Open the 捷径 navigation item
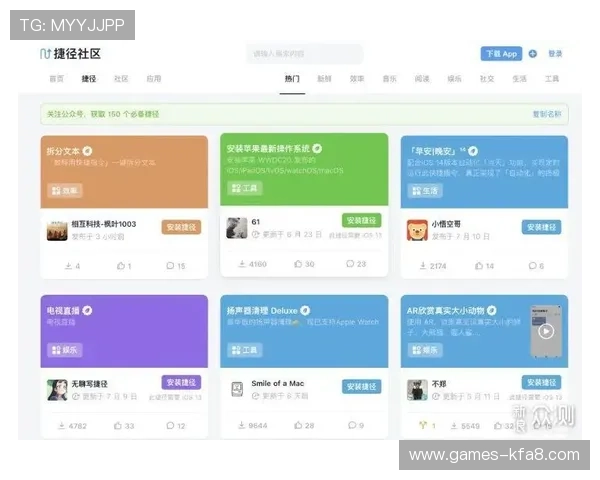Image resolution: width=600 pixels, height=480 pixels. tap(89, 79)
